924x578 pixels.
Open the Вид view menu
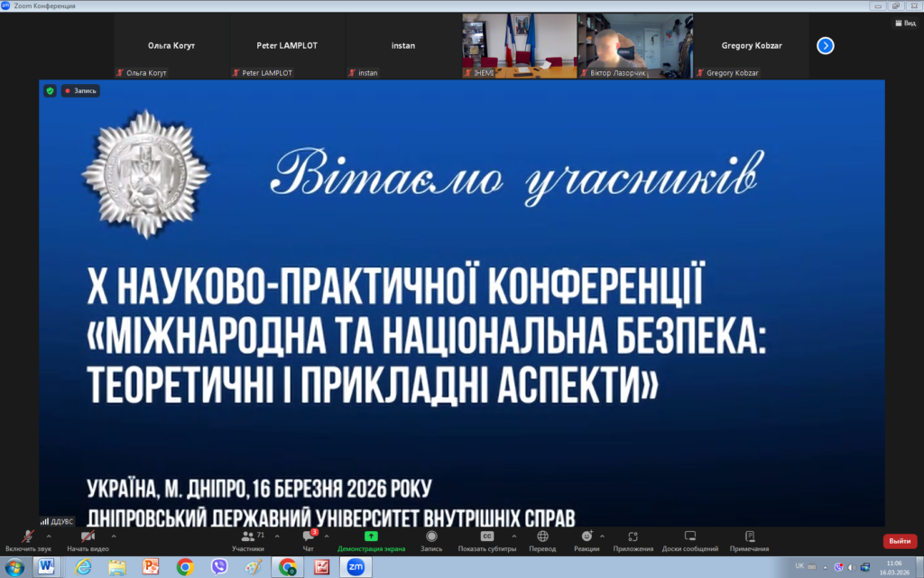coord(904,23)
